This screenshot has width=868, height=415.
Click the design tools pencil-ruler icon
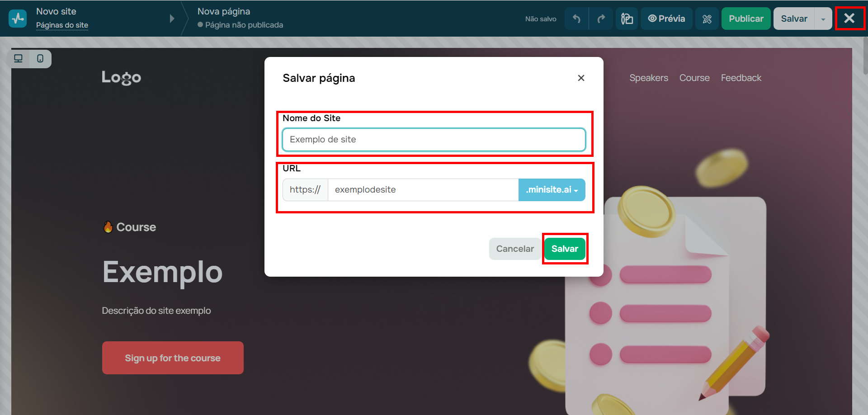(x=707, y=19)
